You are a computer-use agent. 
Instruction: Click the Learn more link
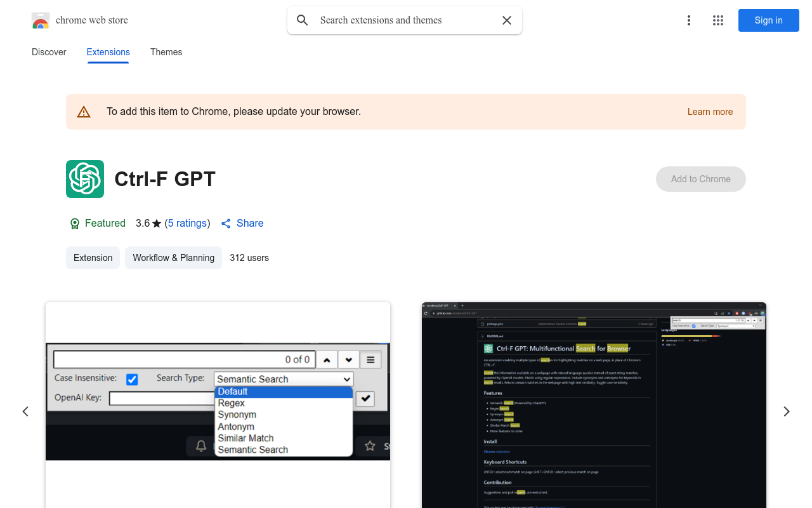(710, 112)
